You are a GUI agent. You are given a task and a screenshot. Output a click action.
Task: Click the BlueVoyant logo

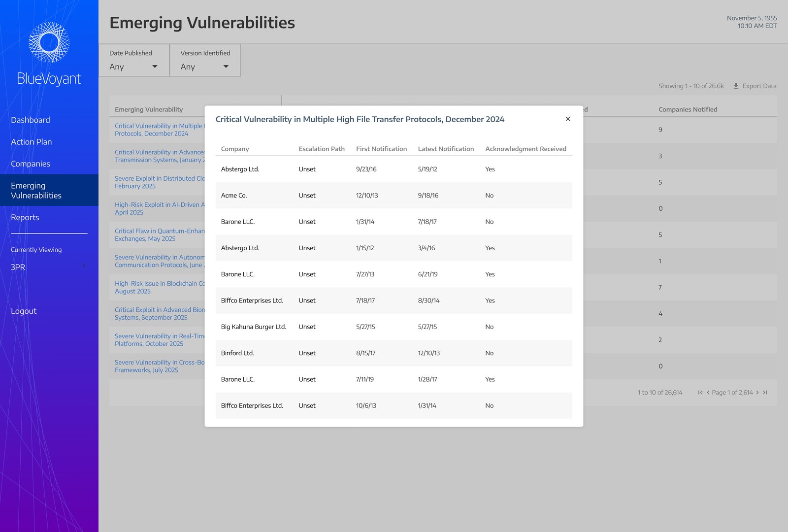pos(49,54)
